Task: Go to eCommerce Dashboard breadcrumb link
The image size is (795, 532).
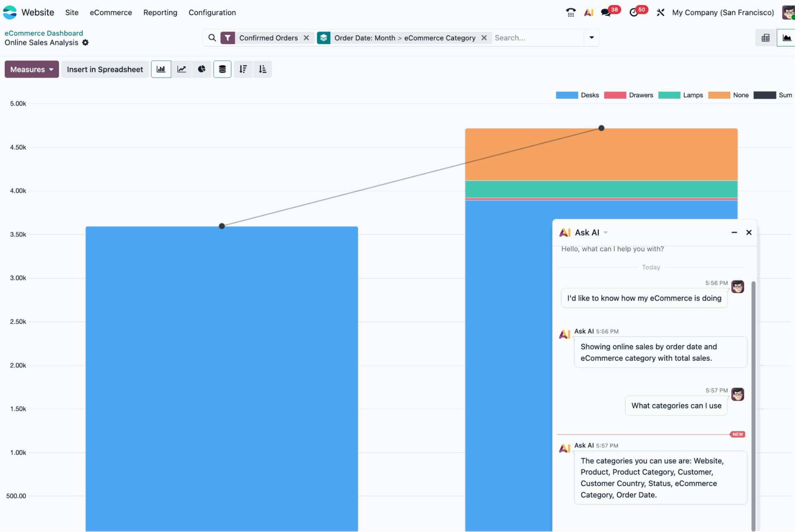Action: (x=43, y=33)
